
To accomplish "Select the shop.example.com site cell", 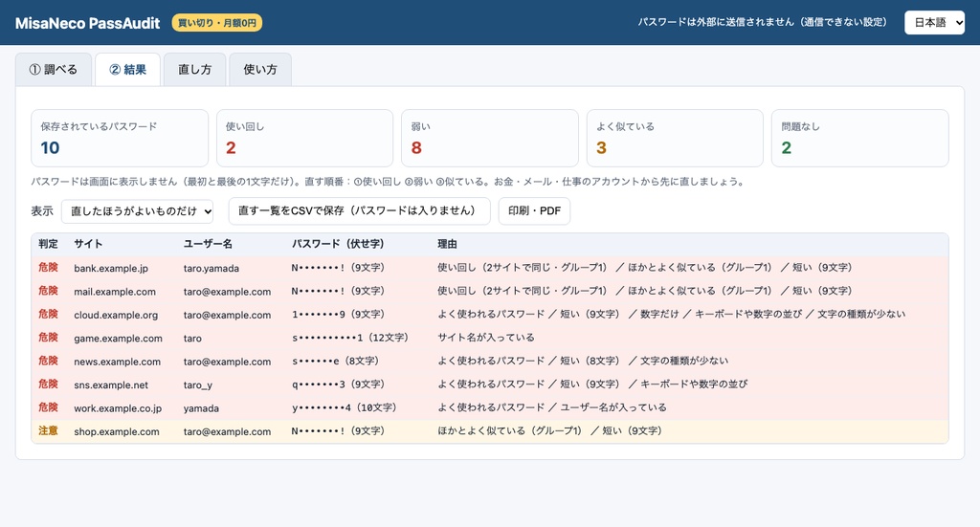I will [116, 431].
